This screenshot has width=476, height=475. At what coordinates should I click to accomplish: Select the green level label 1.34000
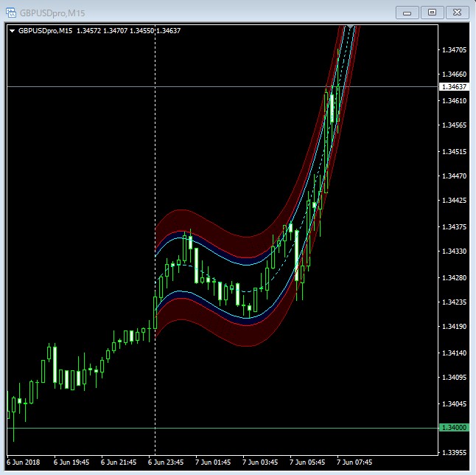[x=454, y=428]
